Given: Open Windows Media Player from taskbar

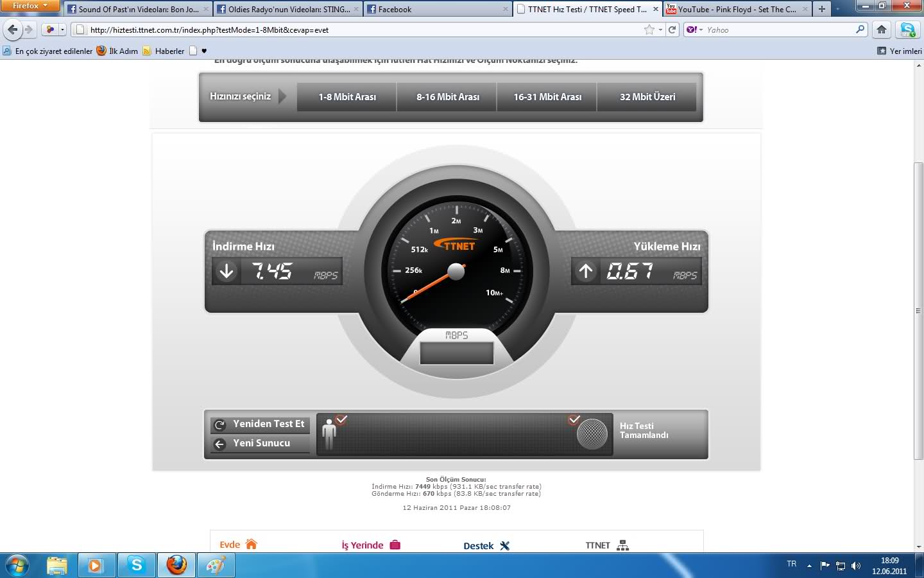Looking at the screenshot, I should pyautogui.click(x=96, y=565).
